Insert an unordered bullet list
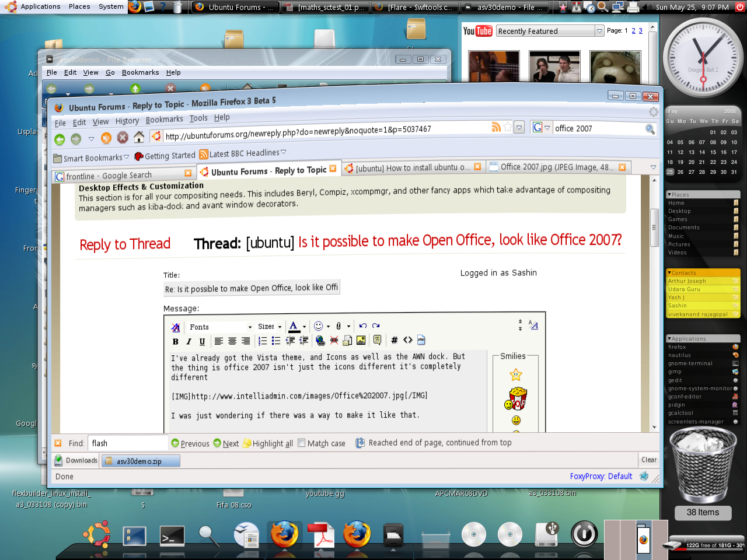The image size is (747, 560). pos(276,341)
